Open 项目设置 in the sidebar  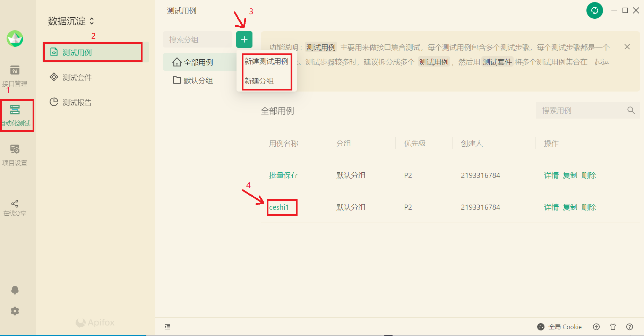[15, 155]
